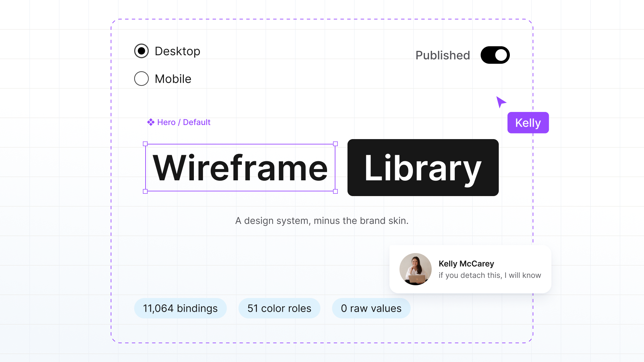Image resolution: width=644 pixels, height=362 pixels.
Task: Click the Kelly McCarey name in comment
Action: (466, 264)
